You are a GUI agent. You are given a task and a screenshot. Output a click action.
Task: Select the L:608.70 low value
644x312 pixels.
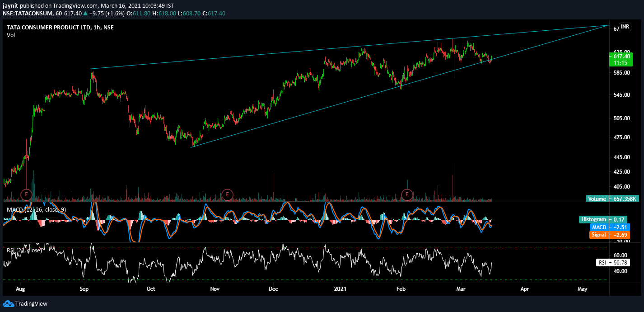[x=188, y=13]
